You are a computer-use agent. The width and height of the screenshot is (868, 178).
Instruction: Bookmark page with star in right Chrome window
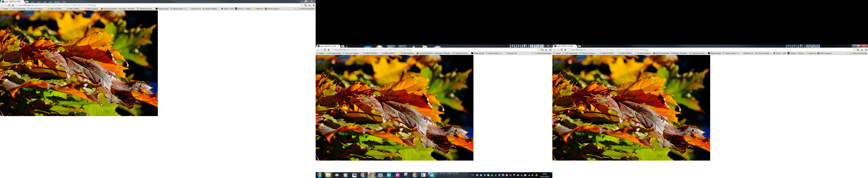tap(854, 50)
